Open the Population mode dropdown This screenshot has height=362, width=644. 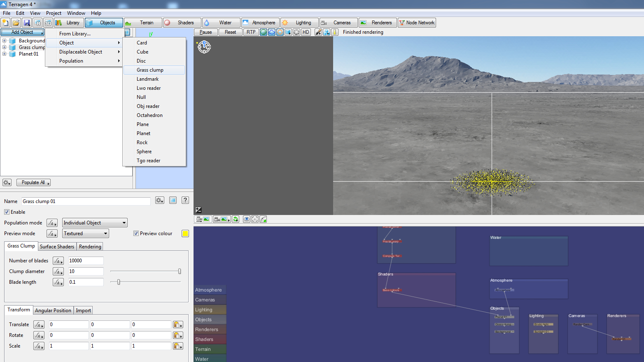click(95, 223)
